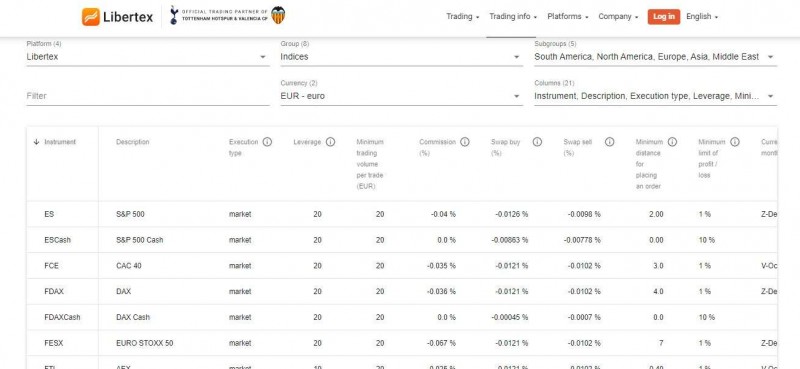Expand the Subgroups dropdown
The height and width of the screenshot is (369, 800).
[656, 57]
